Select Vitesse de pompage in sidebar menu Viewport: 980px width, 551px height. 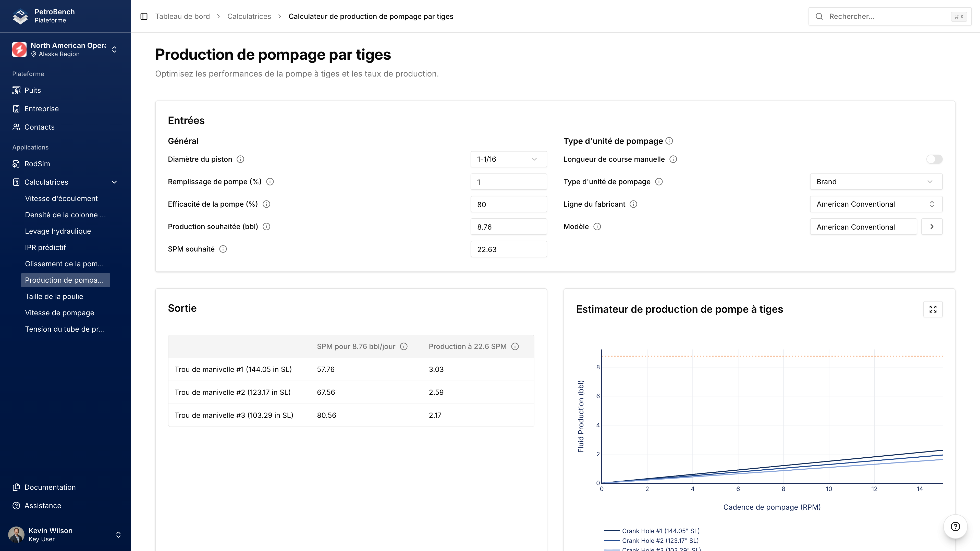(59, 312)
